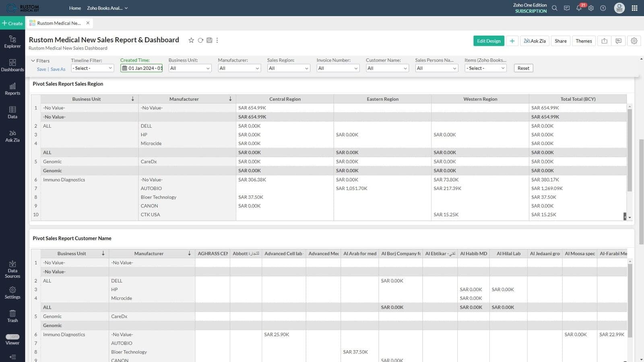
Task: Open the Timeline Filter dropdown
Action: 92,68
